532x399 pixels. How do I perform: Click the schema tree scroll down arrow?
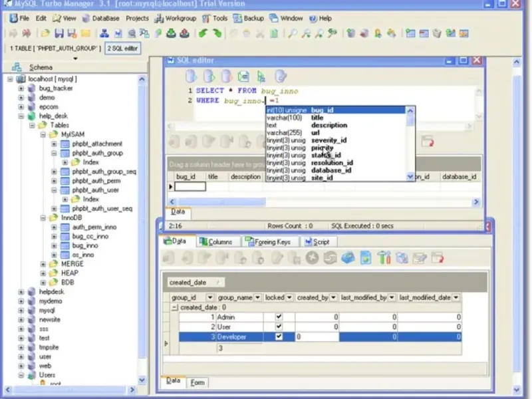pos(142,380)
